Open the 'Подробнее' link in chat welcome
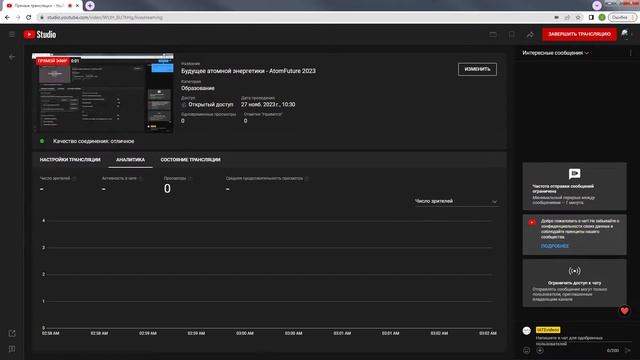This screenshot has height=360, width=640. [x=555, y=246]
